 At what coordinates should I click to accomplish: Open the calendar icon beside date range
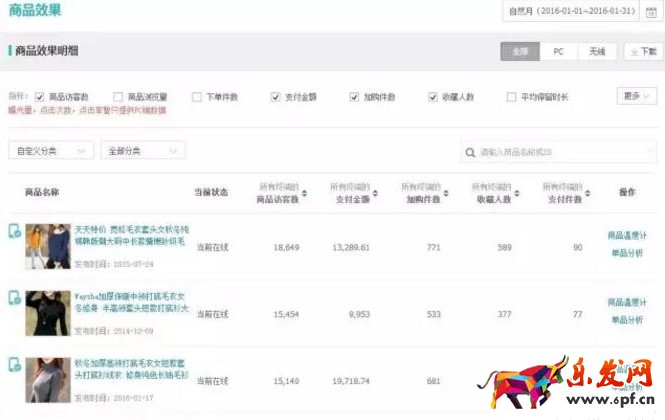[x=651, y=11]
